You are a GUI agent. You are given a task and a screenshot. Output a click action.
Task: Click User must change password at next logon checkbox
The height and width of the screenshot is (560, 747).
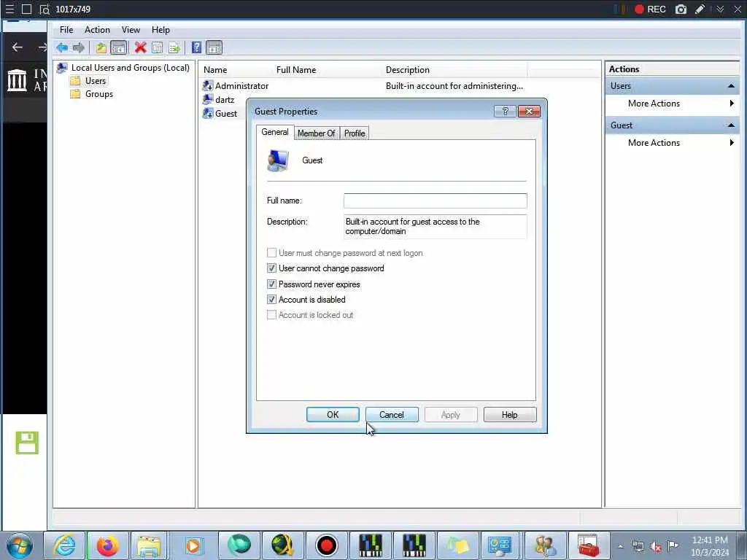point(271,253)
